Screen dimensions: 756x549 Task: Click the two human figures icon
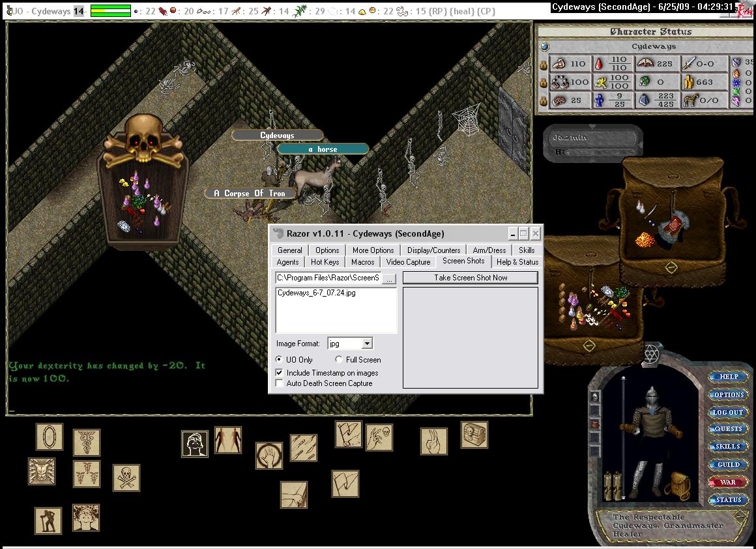coord(228,440)
